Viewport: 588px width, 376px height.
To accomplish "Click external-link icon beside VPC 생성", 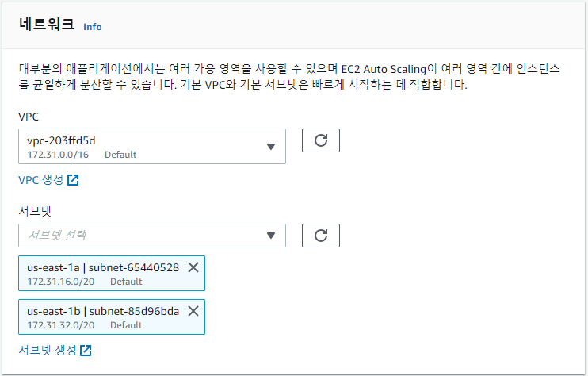I will [x=73, y=180].
